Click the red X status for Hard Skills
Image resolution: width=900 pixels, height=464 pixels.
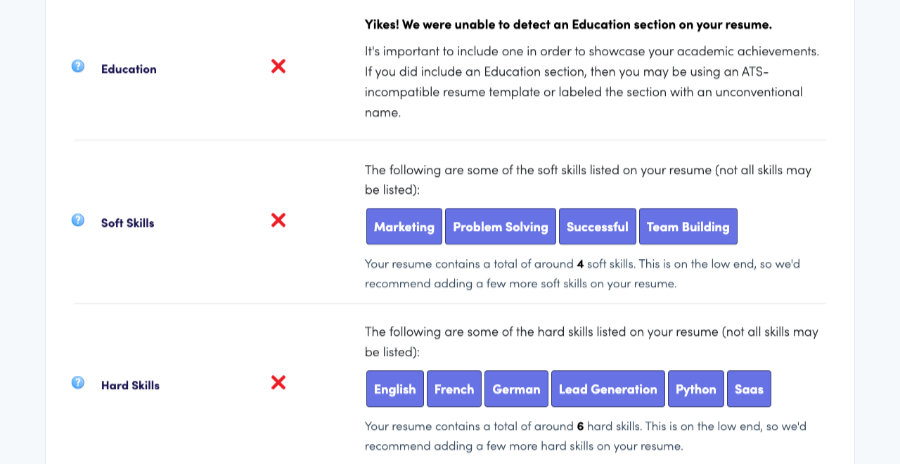[x=278, y=382]
